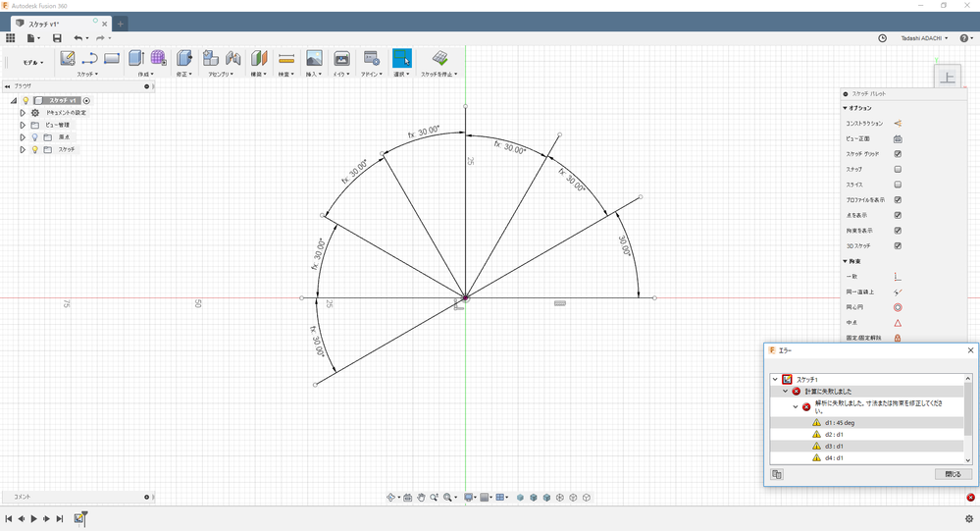Click the Pan hand icon in navigation bar
This screenshot has height=531, width=980.
pyautogui.click(x=421, y=498)
